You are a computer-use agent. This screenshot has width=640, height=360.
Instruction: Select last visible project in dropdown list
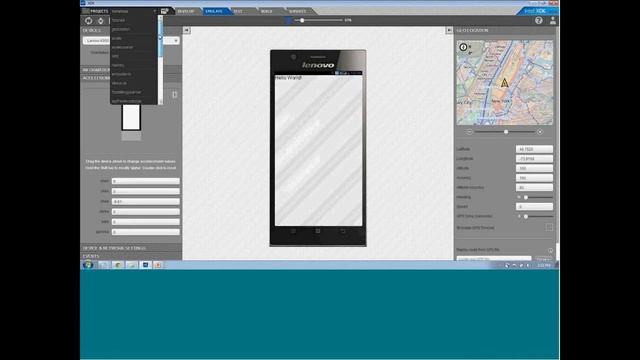tap(134, 101)
